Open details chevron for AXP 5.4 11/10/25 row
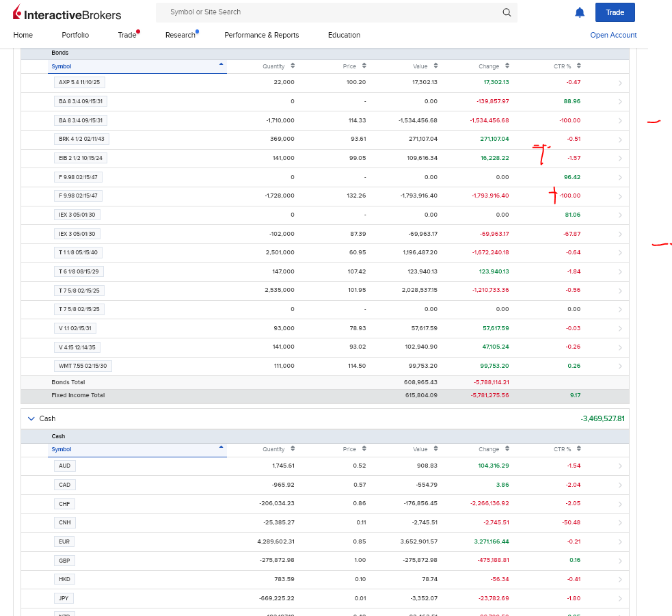 click(x=620, y=83)
